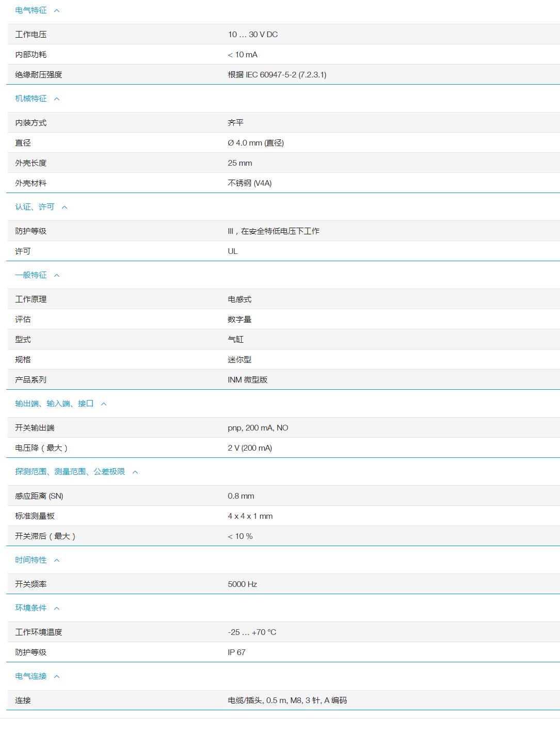Collapse the 认证、许可 section chevron
Image resolution: width=560 pixels, height=733 pixels.
(x=64, y=207)
